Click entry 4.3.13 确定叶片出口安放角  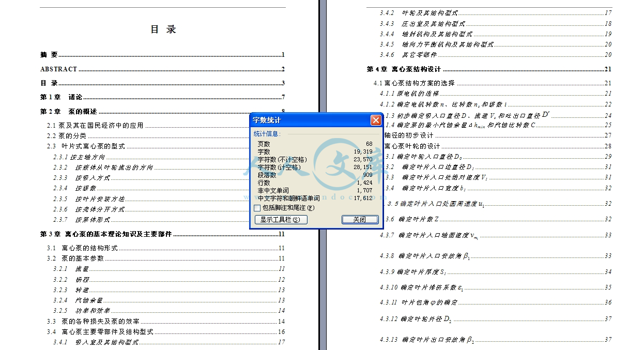point(496,340)
